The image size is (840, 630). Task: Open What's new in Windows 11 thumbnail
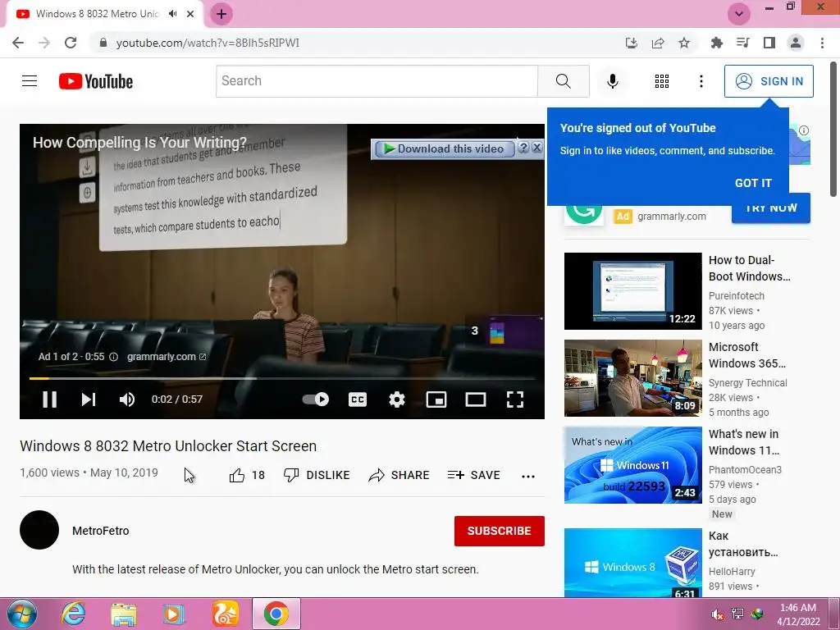[632, 465]
